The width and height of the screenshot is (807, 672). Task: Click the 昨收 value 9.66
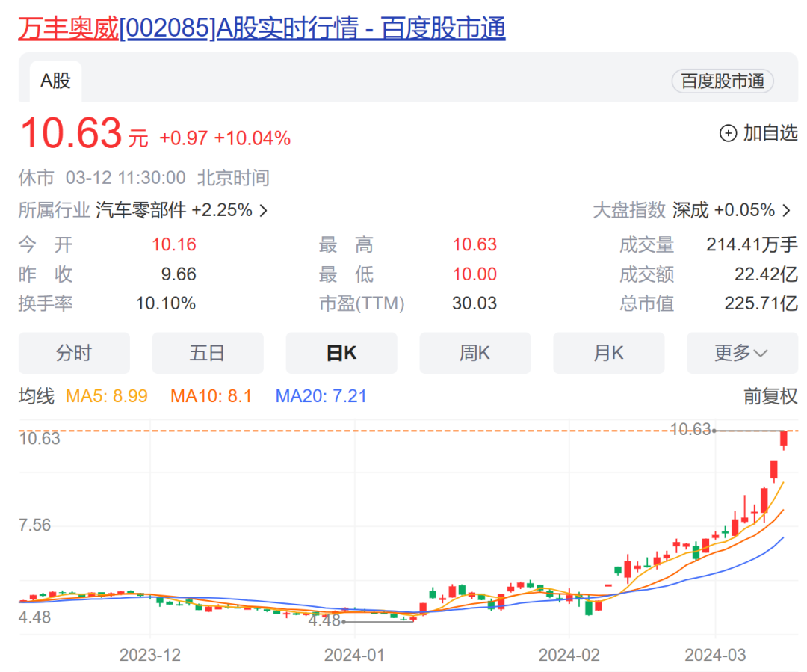point(179,274)
